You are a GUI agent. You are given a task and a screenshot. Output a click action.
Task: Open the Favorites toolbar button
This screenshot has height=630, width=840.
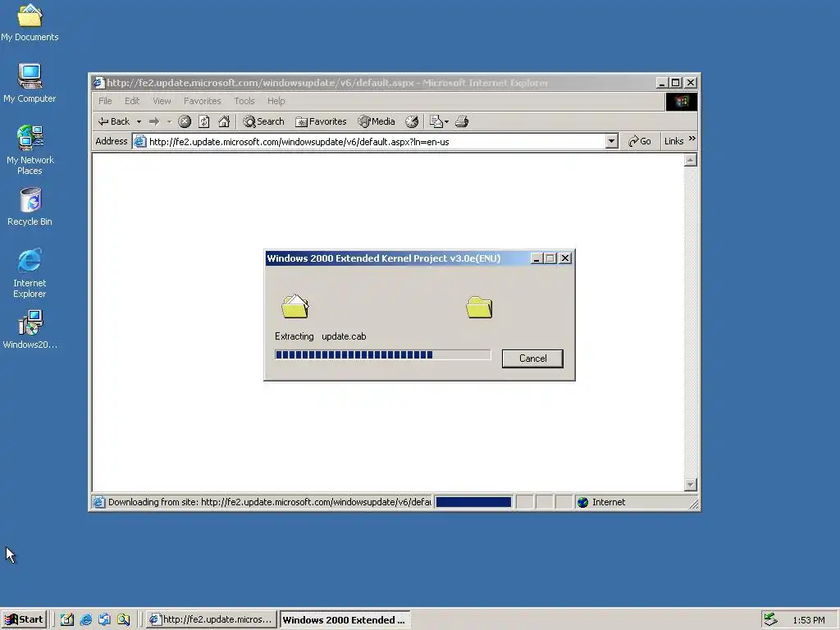coord(321,121)
